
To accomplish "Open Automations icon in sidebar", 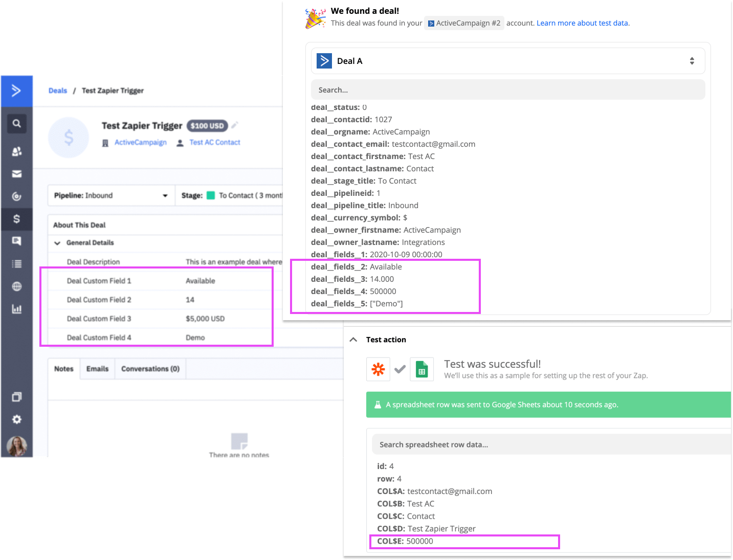I will point(17,196).
